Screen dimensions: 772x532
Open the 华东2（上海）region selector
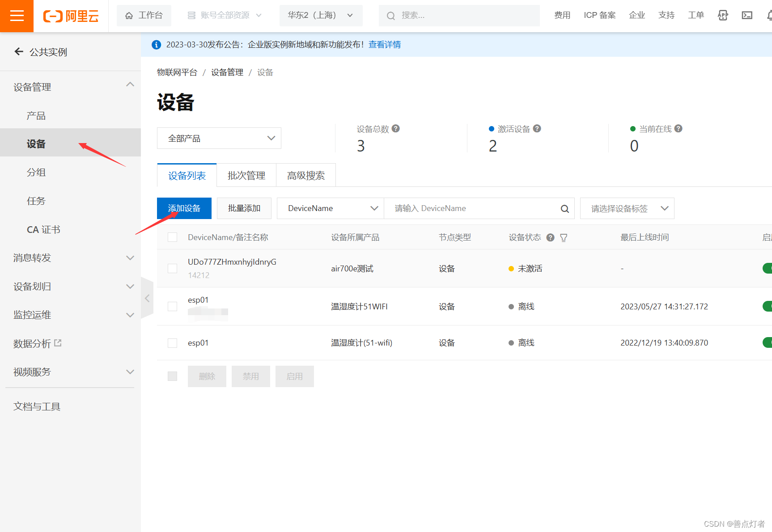321,15
